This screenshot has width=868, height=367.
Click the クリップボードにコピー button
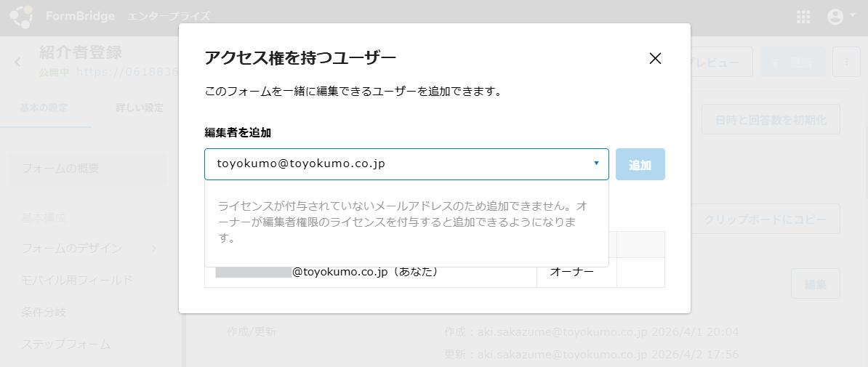point(765,219)
